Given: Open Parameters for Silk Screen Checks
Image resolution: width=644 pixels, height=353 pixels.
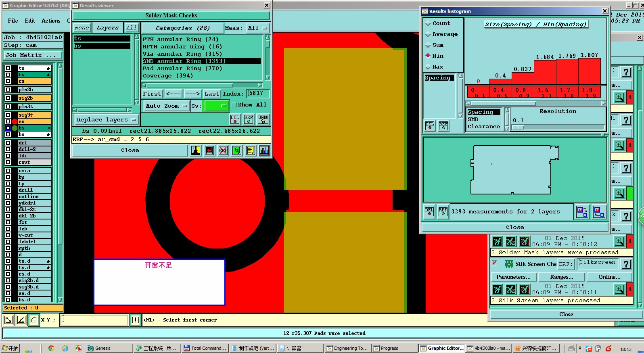Looking at the screenshot, I should pos(513,277).
